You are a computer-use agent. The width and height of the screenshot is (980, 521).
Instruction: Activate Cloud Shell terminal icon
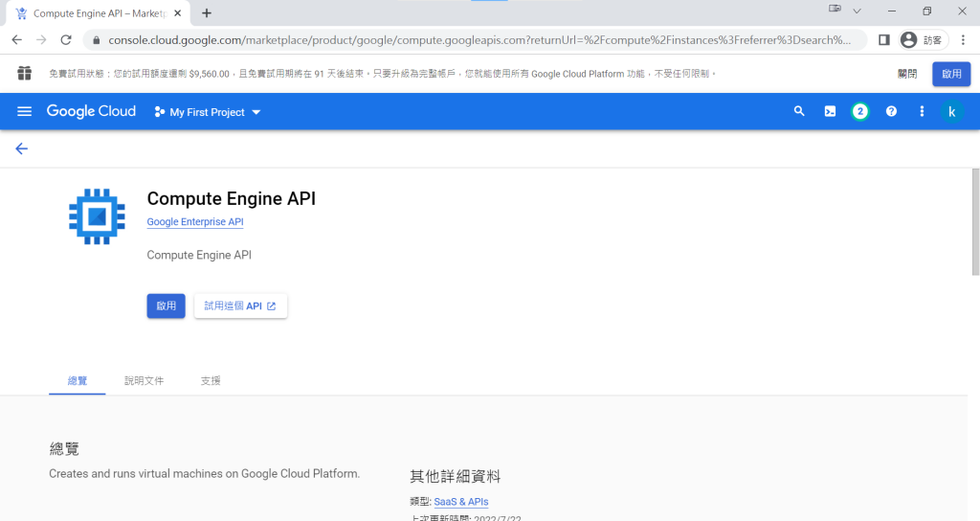pyautogui.click(x=830, y=111)
